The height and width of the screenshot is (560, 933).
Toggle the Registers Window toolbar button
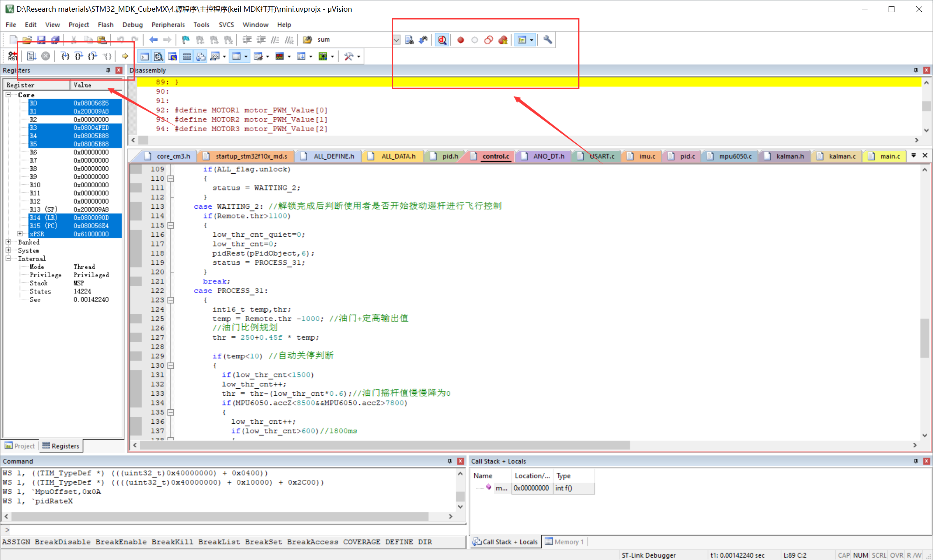click(x=187, y=56)
